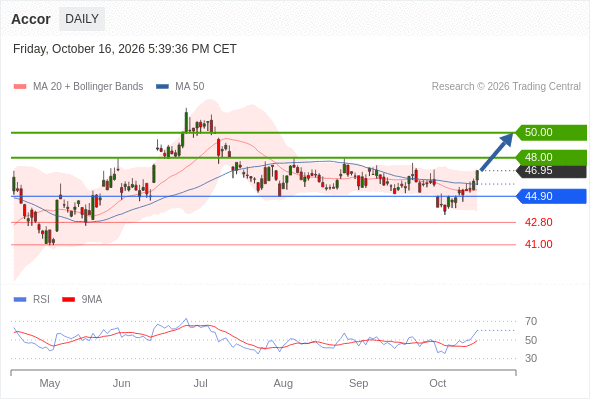The height and width of the screenshot is (400, 590).
Task: Click the MA 20 + Bollinger Bands pink swatch
Action: click(x=20, y=87)
